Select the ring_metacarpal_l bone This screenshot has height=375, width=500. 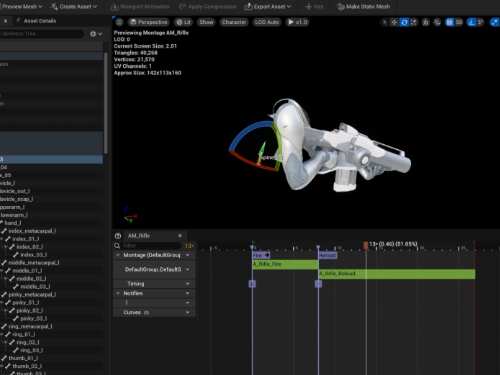(x=30, y=326)
